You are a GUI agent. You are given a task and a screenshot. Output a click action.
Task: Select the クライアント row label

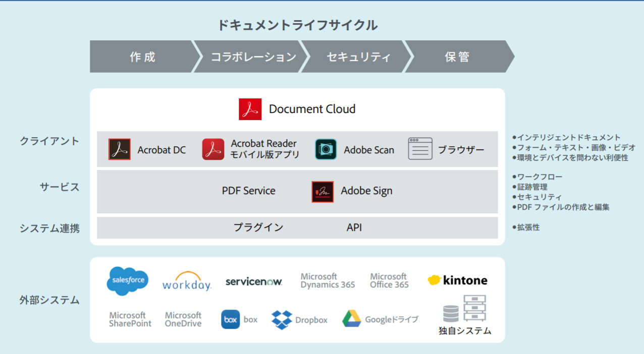pos(49,141)
